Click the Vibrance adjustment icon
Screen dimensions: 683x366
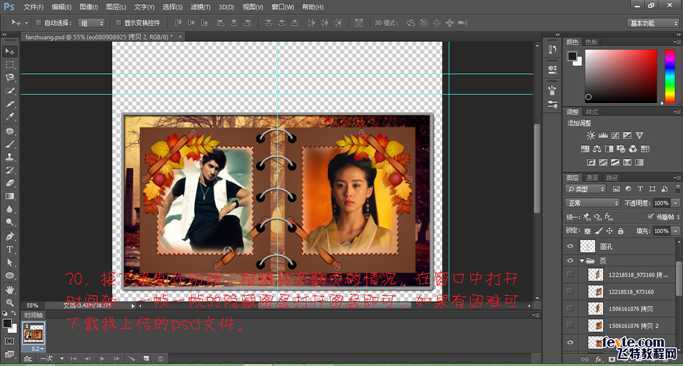coord(639,136)
